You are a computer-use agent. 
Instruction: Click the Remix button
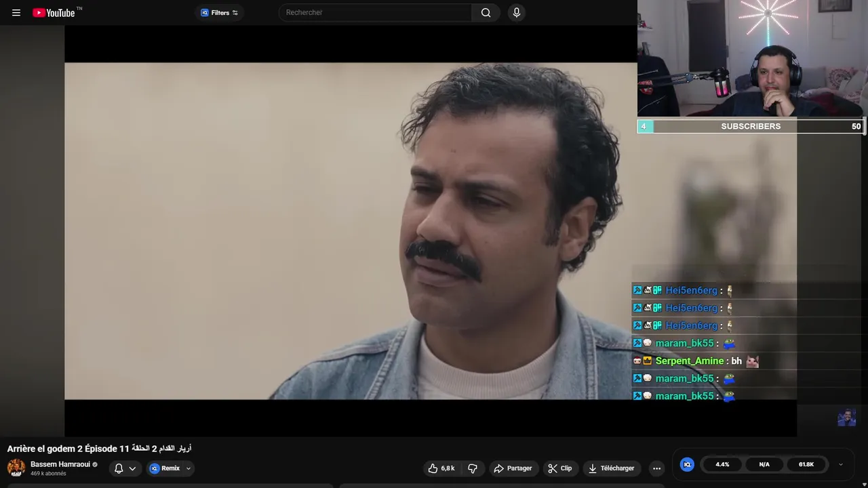[165, 468]
